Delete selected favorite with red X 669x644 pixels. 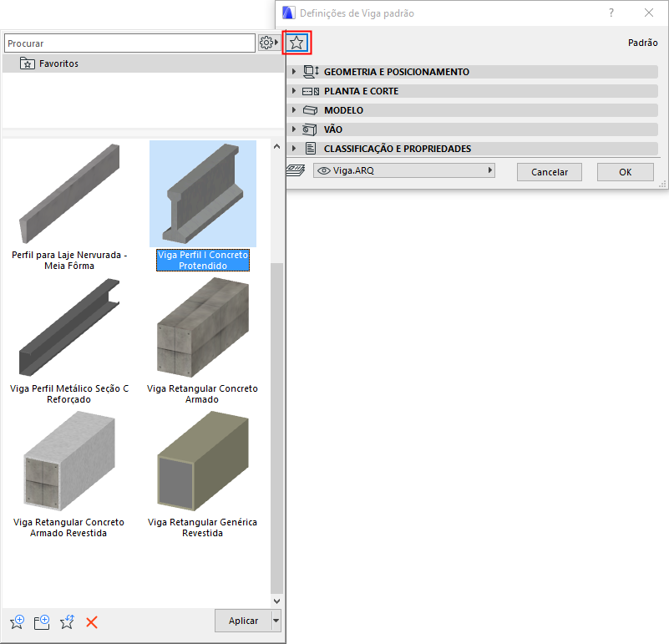pyautogui.click(x=92, y=622)
